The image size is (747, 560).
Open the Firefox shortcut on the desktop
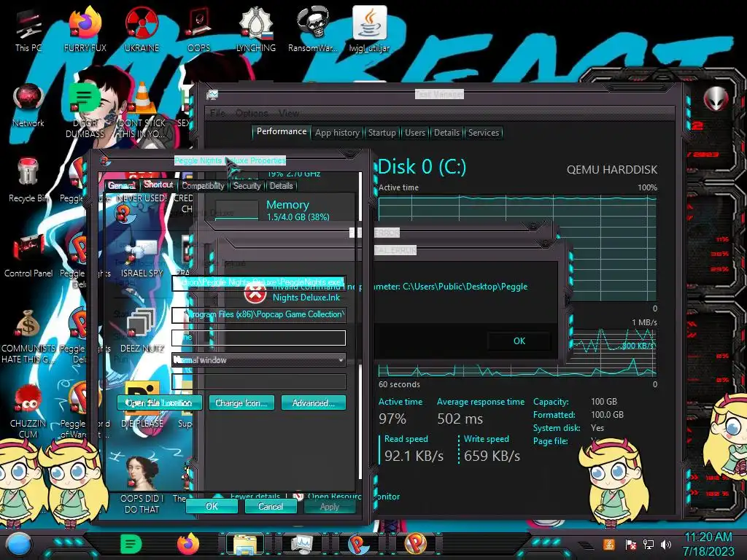pyautogui.click(x=85, y=29)
